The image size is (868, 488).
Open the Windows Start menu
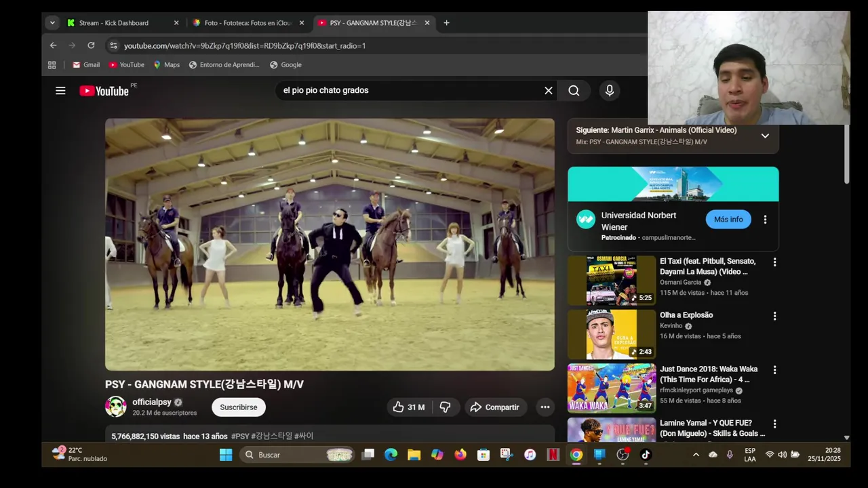[x=226, y=455]
